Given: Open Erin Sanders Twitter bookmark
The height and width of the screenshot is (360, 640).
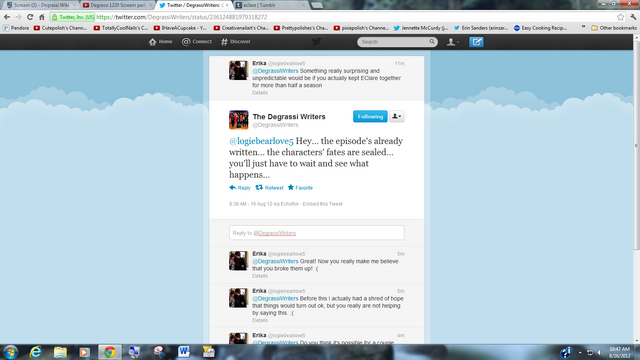Looking at the screenshot, I should [481, 28].
